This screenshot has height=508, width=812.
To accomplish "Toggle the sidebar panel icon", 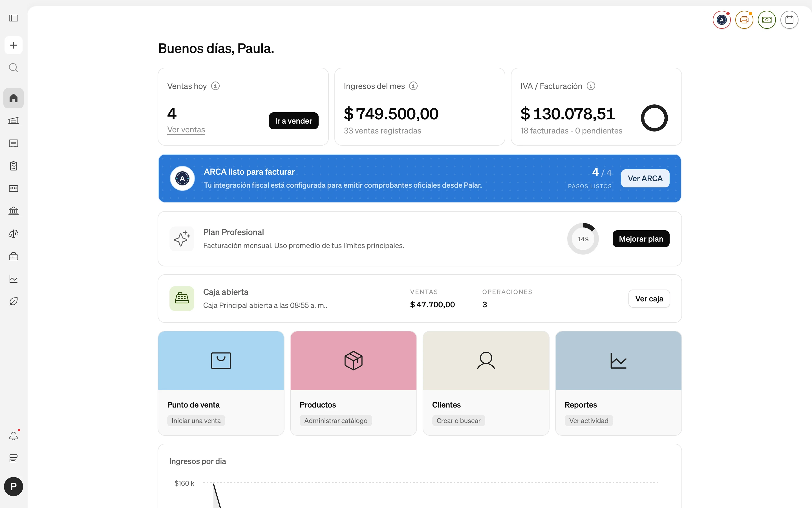I will [x=14, y=18].
